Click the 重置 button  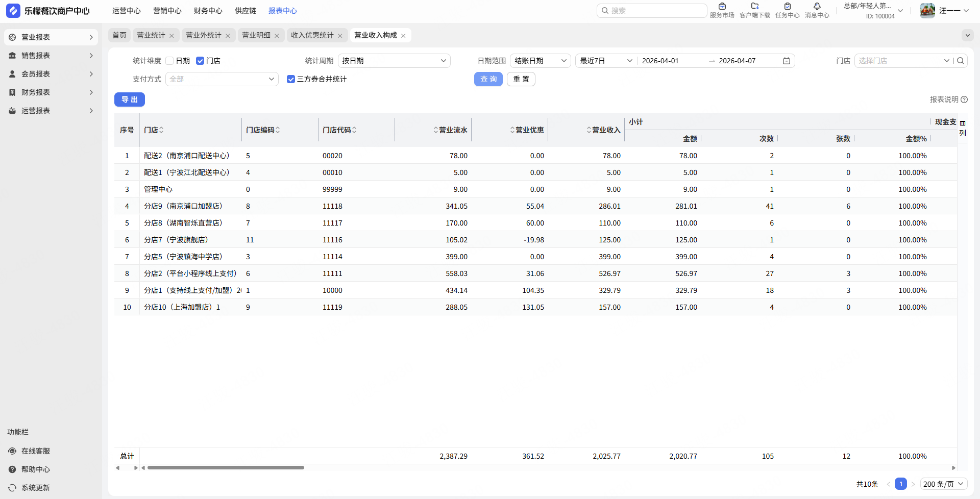point(521,79)
